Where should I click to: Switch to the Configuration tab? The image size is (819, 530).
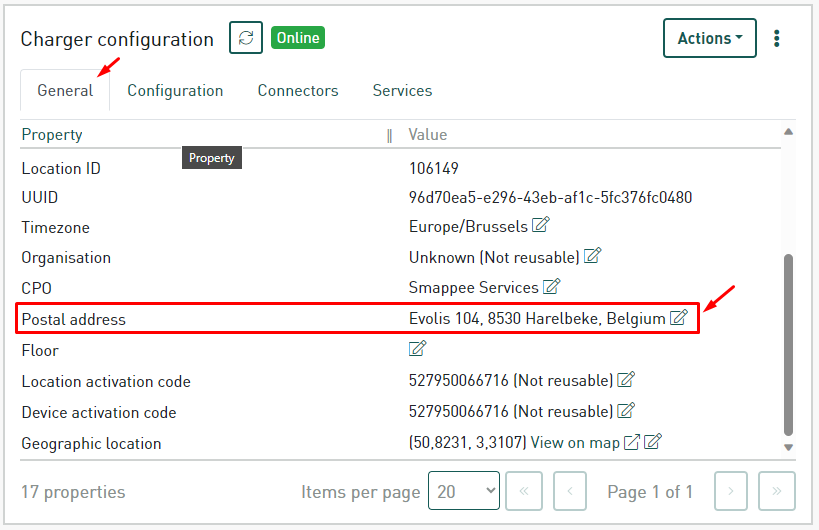[175, 90]
